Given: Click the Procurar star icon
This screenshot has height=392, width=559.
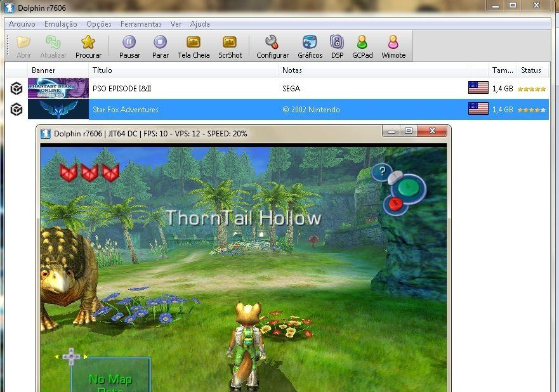Looking at the screenshot, I should click(88, 42).
